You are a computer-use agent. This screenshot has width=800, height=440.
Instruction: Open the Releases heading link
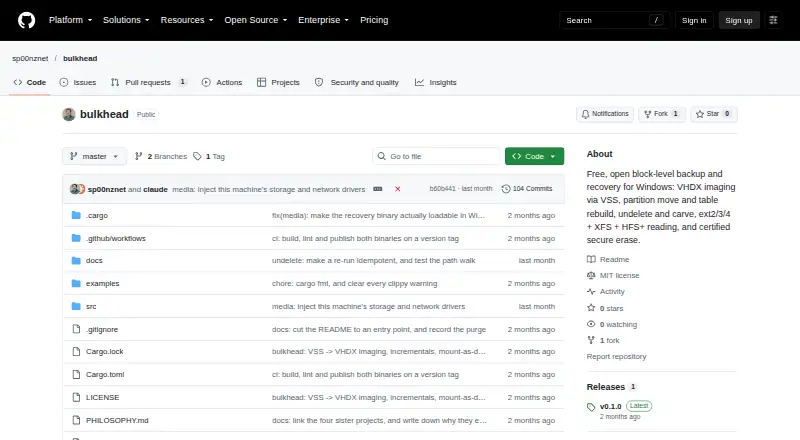click(611, 387)
